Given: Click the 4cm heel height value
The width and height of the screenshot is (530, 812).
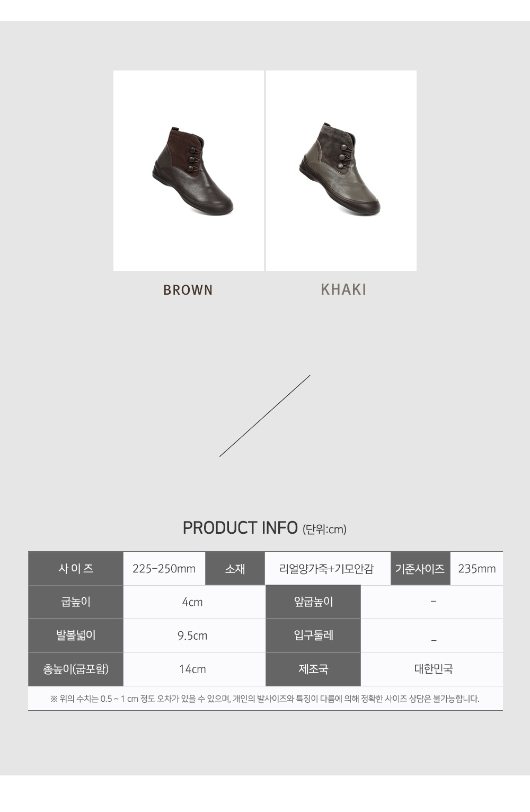Looking at the screenshot, I should pos(192,602).
